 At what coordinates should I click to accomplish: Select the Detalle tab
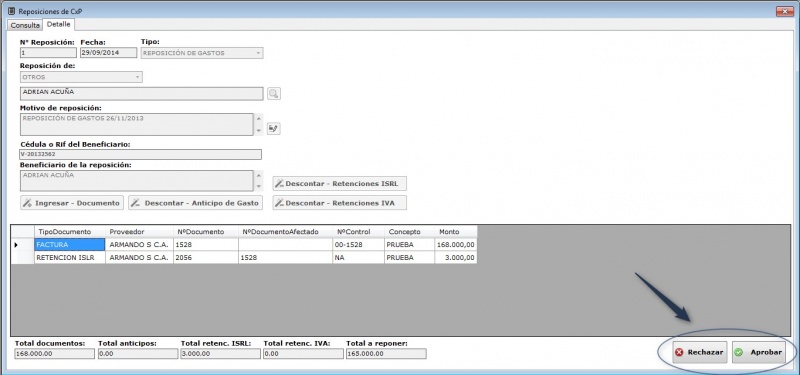coord(59,24)
